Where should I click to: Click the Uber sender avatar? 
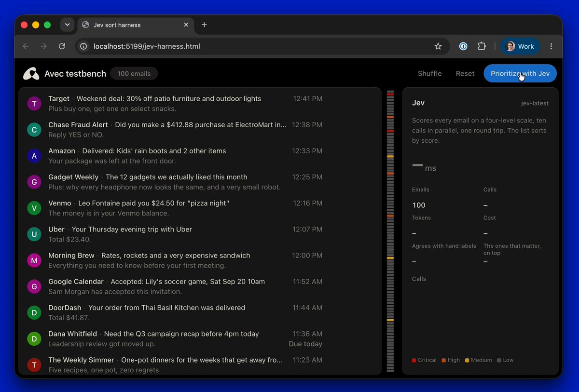tap(34, 234)
